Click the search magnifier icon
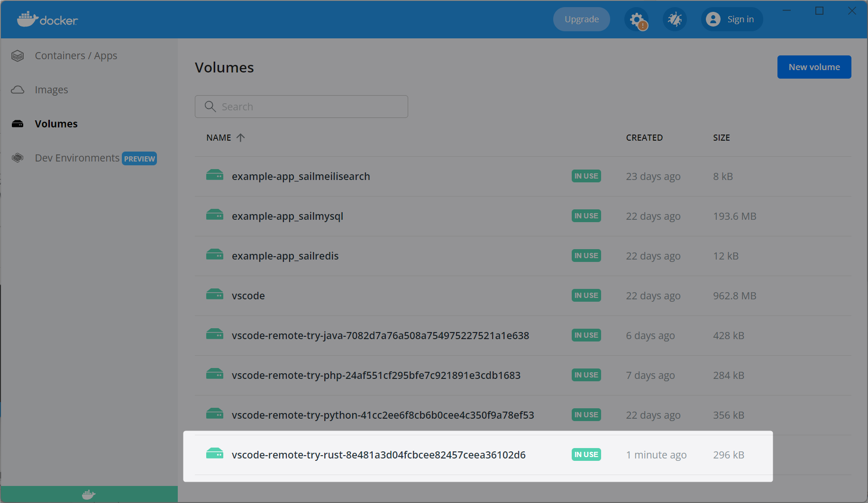The image size is (868, 503). (x=210, y=107)
